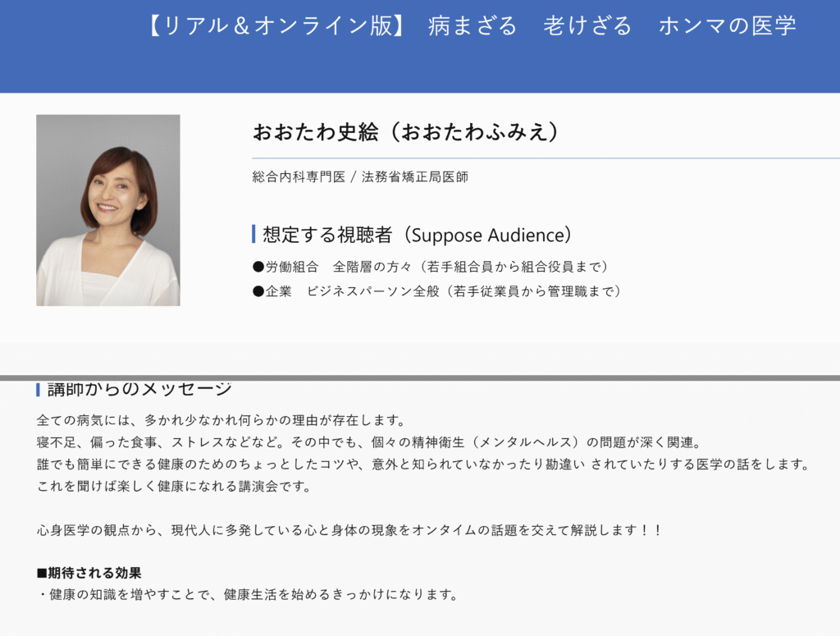Screen dimensions: 840x636
Task: Select the credentials line 総合内科専門医 / 法務省矯正局医師
Action: 360,176
